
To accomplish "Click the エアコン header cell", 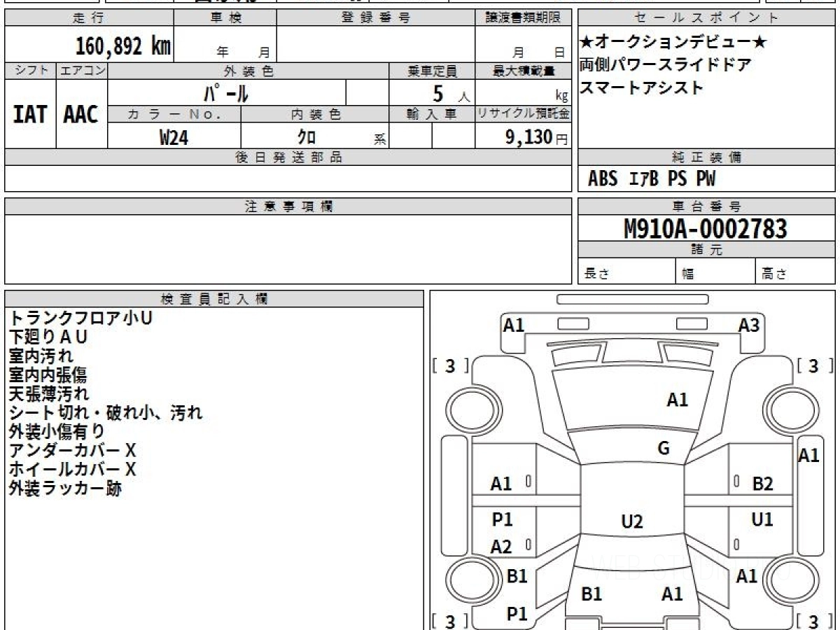I will [x=82, y=71].
